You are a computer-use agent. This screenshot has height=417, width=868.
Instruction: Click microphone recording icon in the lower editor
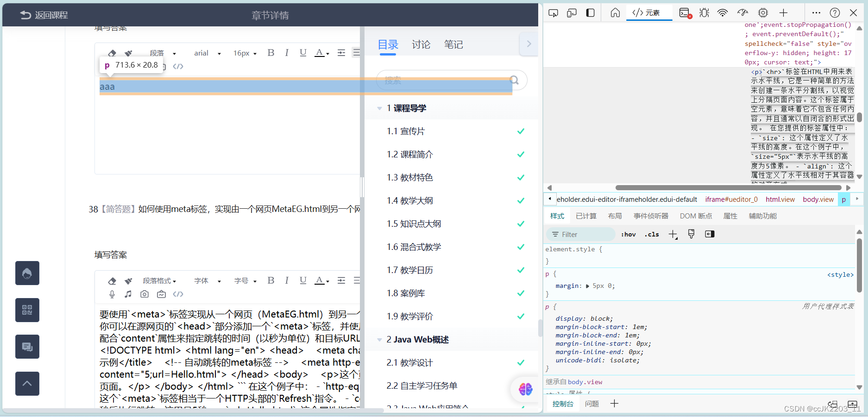[x=112, y=294]
